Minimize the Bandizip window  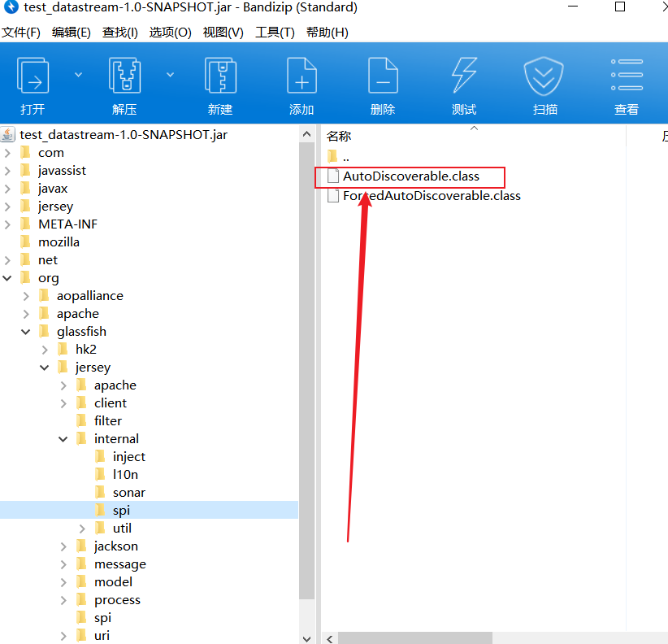(x=573, y=7)
